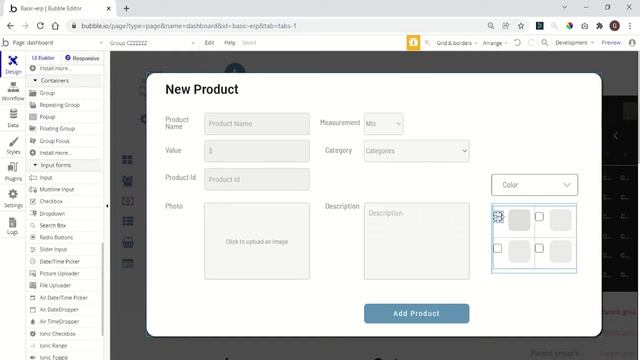Screen dimensions: 640x360
Task: Click the yellow issue checker icon
Action: pos(413,42)
